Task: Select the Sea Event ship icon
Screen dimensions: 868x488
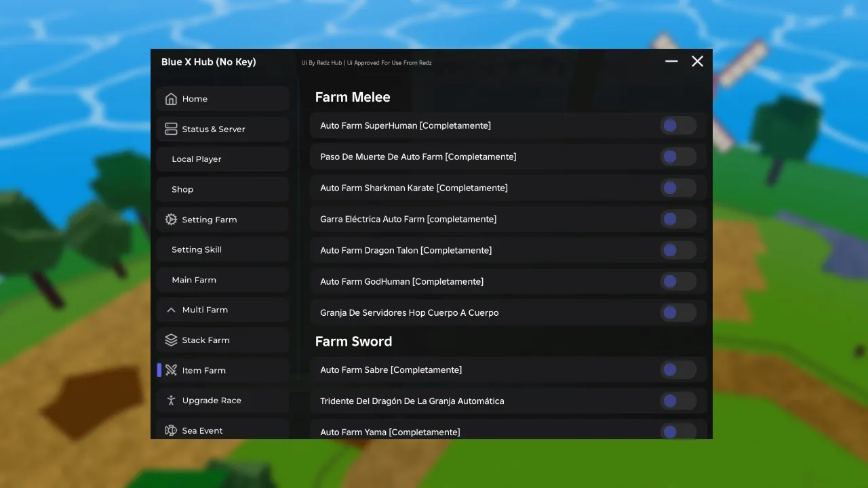Action: [171, 430]
